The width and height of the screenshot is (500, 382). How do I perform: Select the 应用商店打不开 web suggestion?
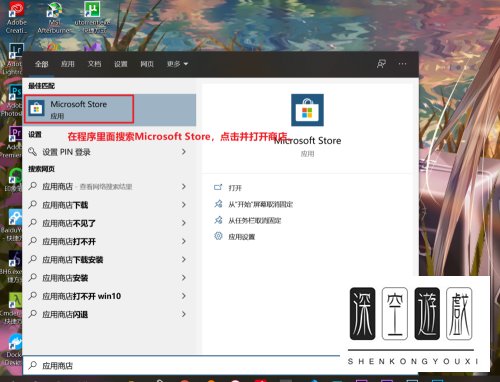(109, 241)
